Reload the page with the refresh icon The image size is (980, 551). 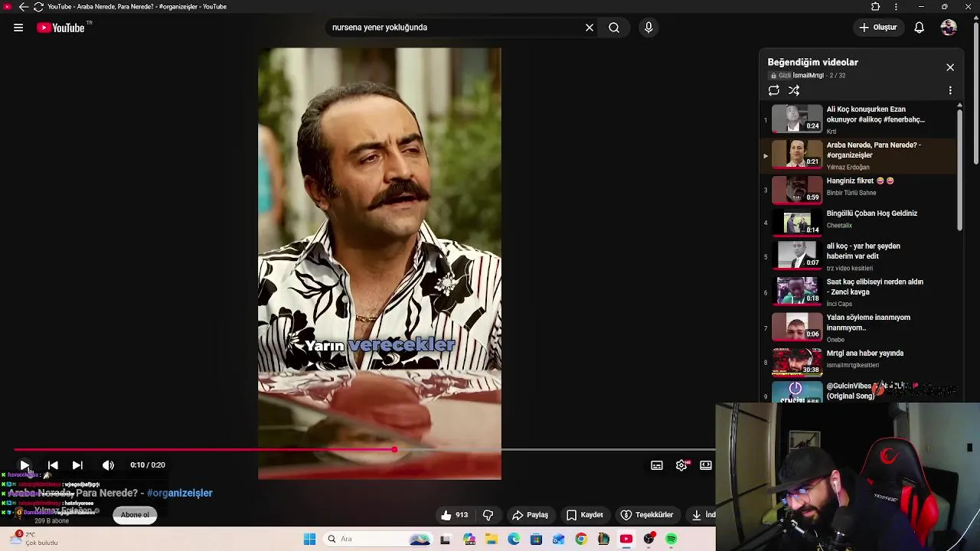tap(38, 7)
